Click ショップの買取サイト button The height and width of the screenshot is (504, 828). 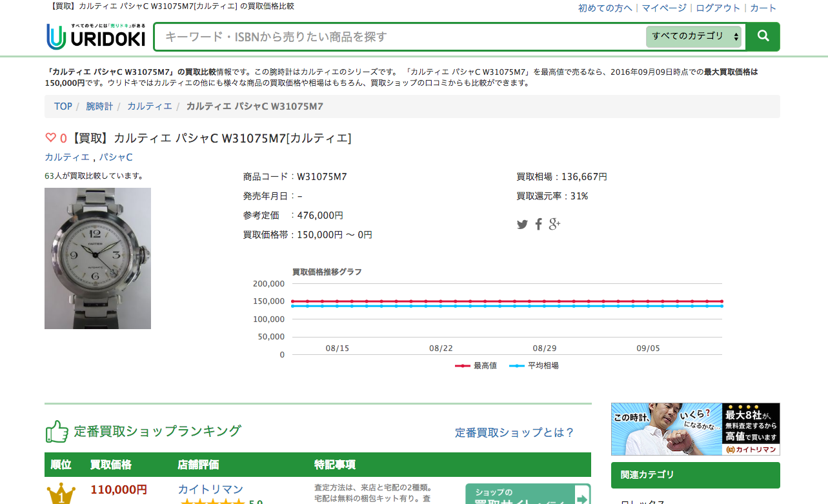(x=528, y=494)
